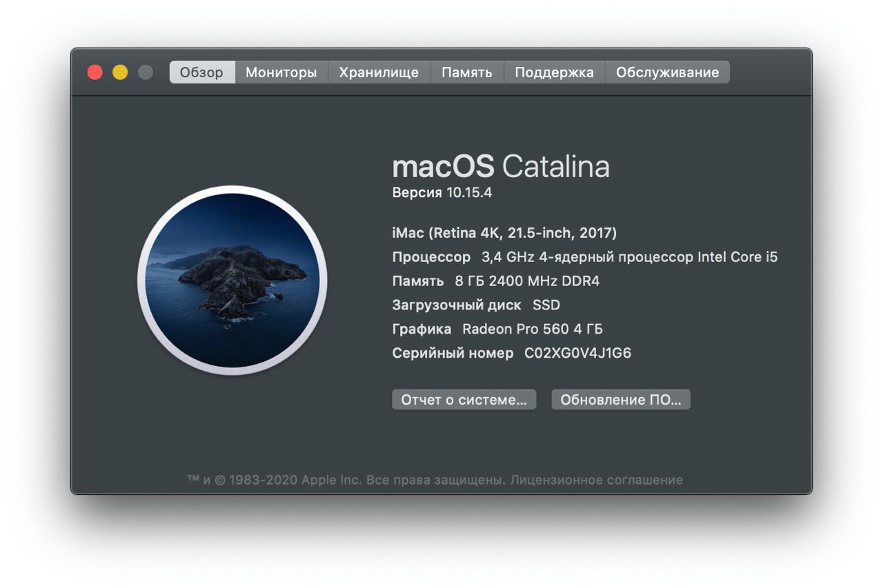Click the Отчет о системе button

[x=464, y=400]
